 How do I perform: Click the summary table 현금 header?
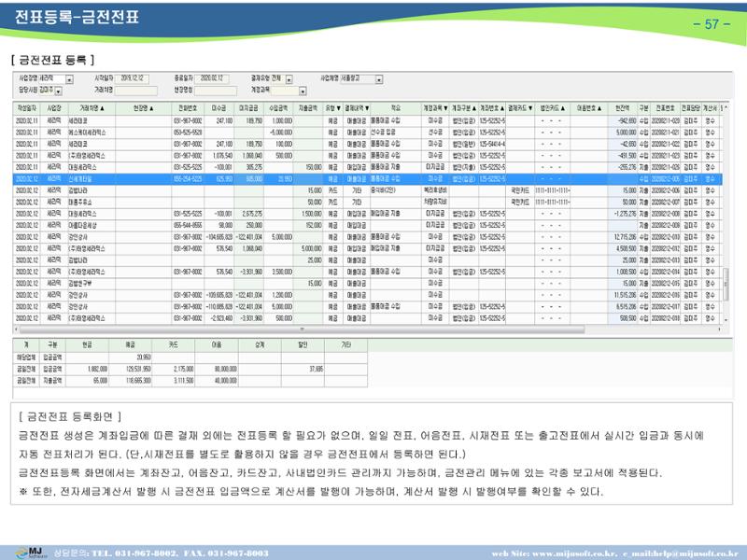point(87,344)
